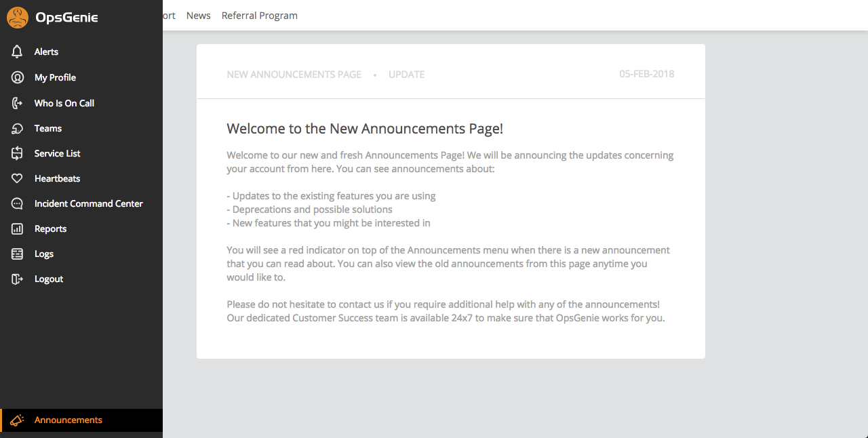Click the OpsGenie brand name text
Viewport: 868px width, 438px height.
66,18
